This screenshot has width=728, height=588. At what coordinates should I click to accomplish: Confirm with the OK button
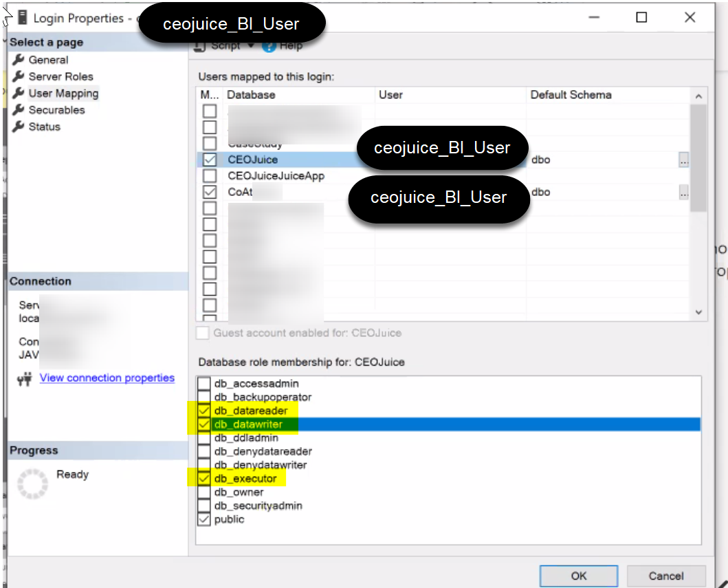click(579, 576)
